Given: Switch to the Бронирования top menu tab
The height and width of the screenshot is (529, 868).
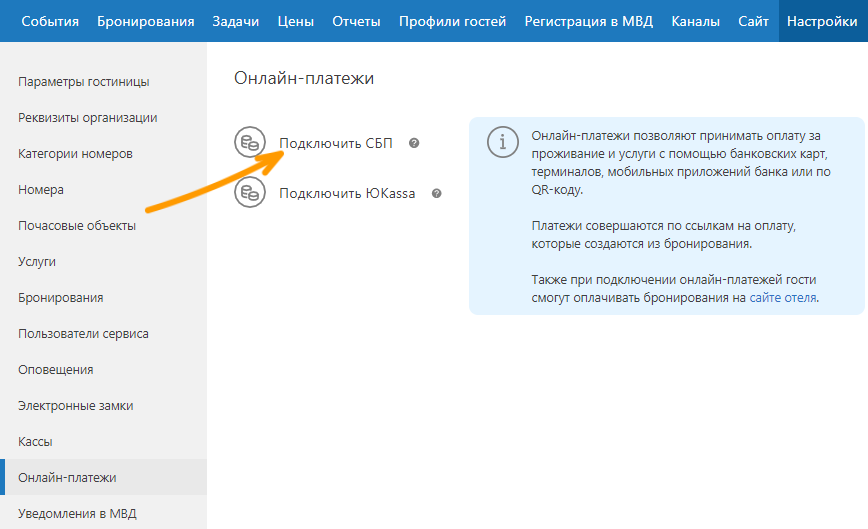Looking at the screenshot, I should [x=146, y=21].
